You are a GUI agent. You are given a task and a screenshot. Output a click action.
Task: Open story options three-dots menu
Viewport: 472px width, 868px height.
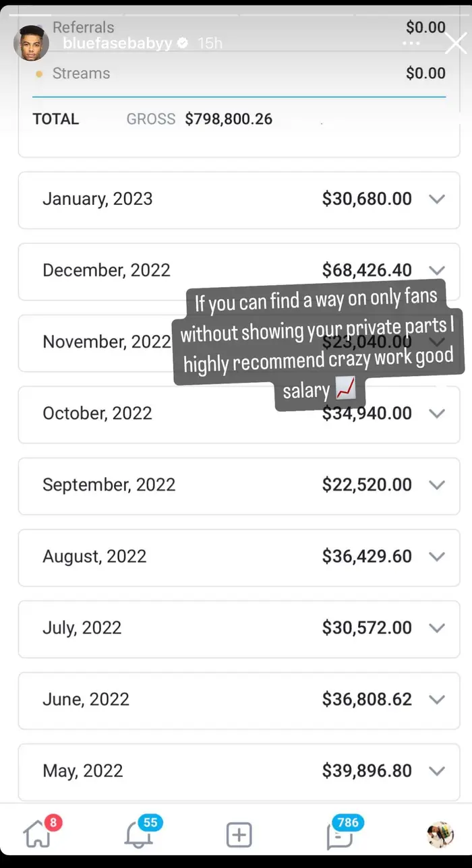point(411,43)
